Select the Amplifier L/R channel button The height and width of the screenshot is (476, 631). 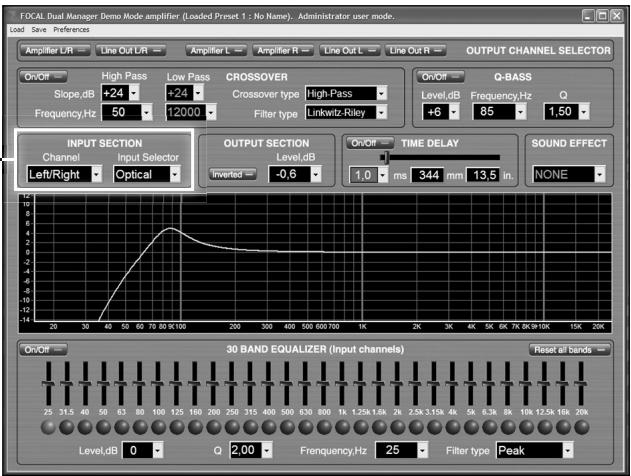(x=54, y=49)
